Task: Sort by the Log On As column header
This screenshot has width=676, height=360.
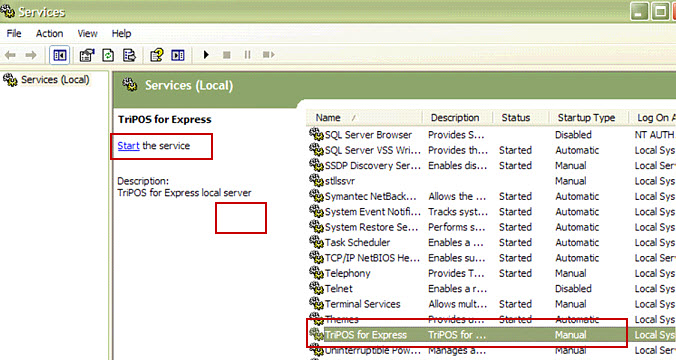Action: (652, 118)
